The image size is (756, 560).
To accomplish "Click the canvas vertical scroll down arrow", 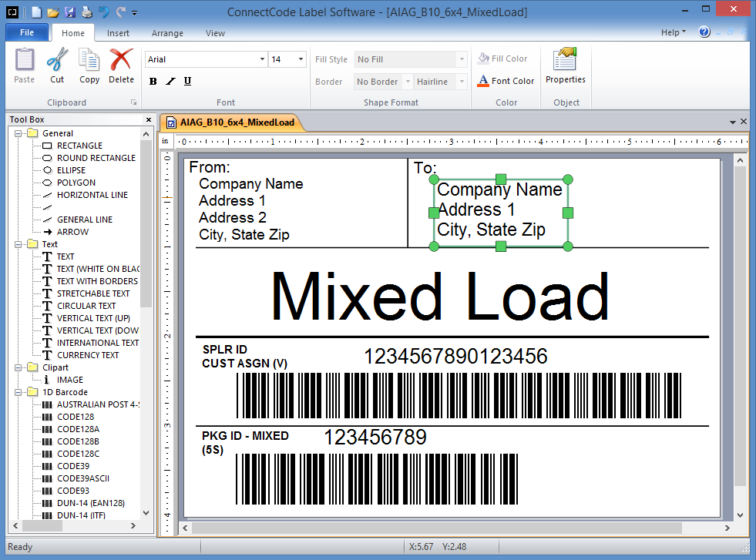I will [740, 515].
